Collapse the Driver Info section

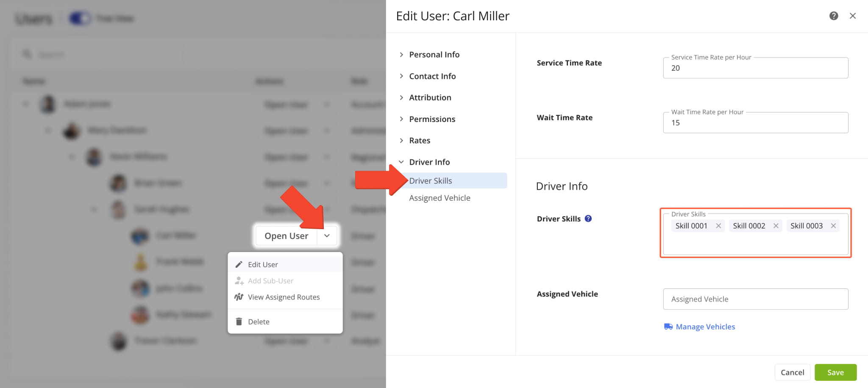(x=429, y=162)
